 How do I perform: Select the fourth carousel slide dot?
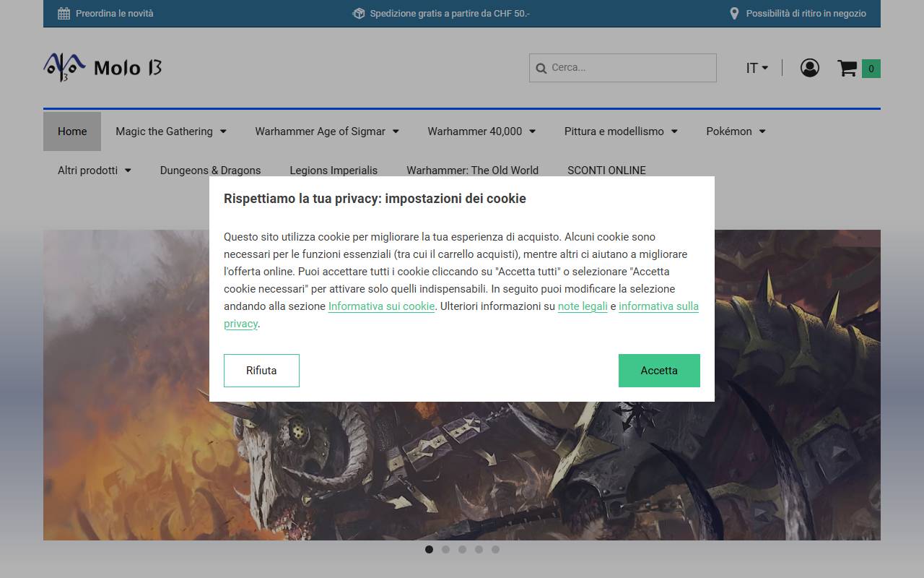pos(479,549)
